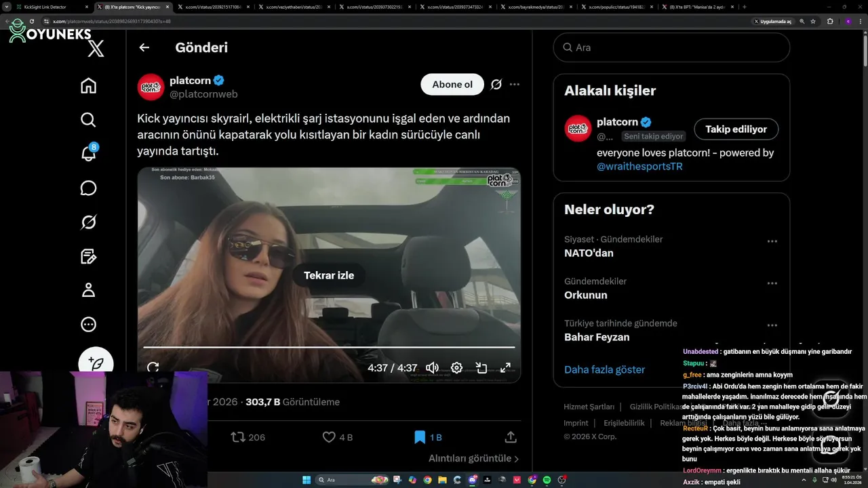Replay the video with the circular arrow
The image size is (868, 488).
point(153,367)
